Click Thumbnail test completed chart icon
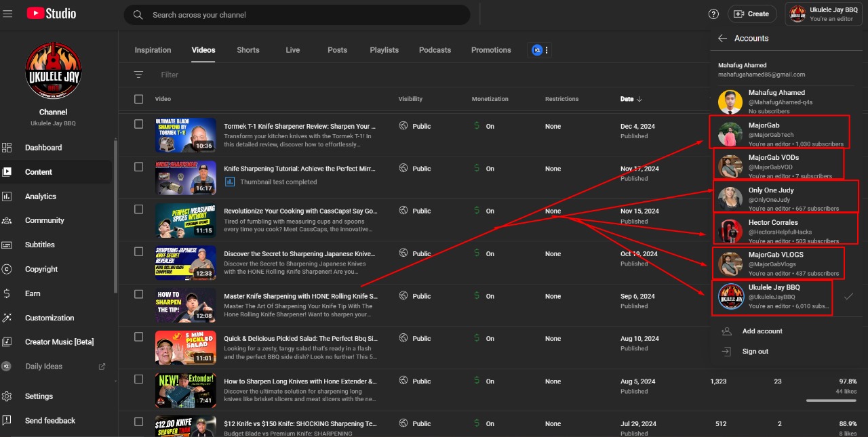Image resolution: width=868 pixels, height=437 pixels. (230, 182)
